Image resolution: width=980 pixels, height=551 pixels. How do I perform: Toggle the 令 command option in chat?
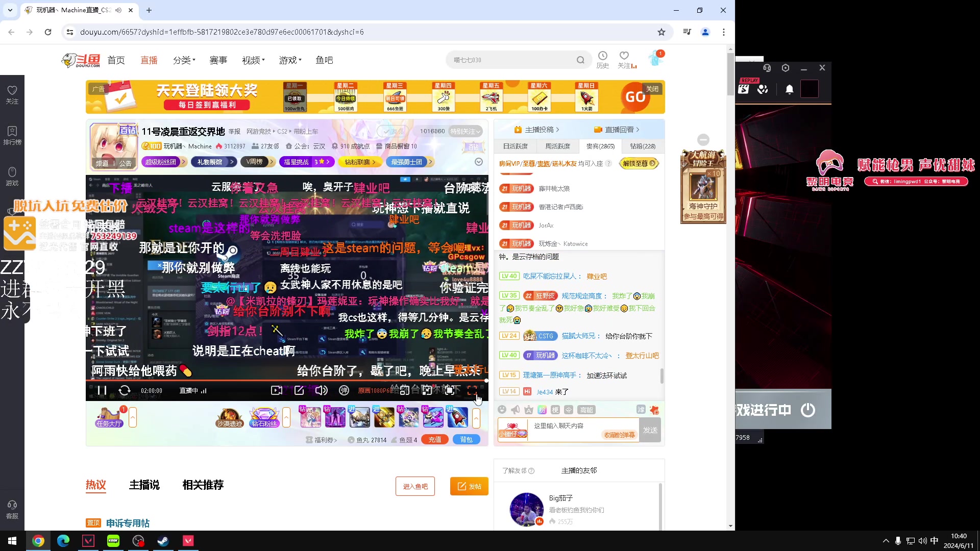pos(569,410)
